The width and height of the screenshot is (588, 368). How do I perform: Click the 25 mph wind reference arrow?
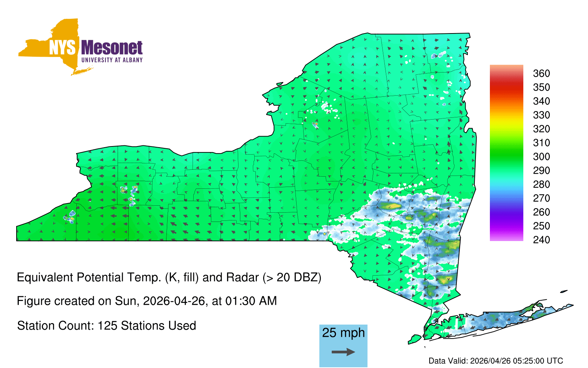click(x=343, y=352)
